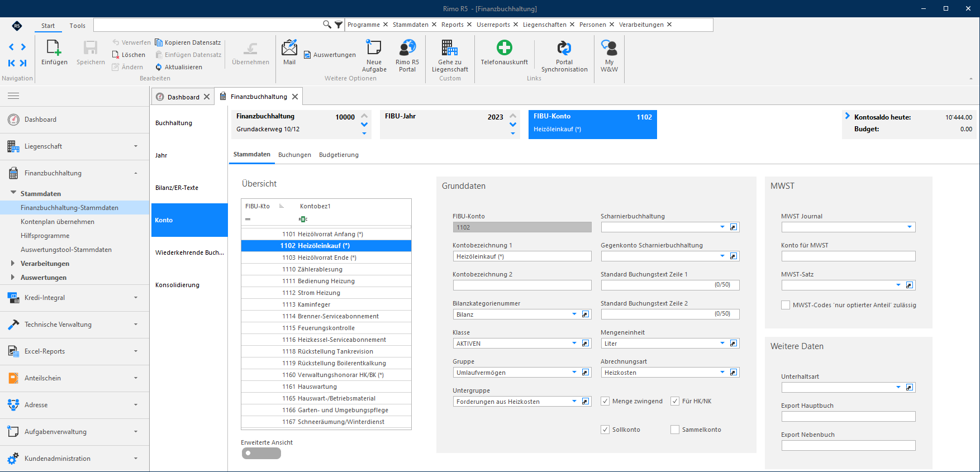This screenshot has height=472, width=980.
Task: Click Kopieren Datensatz in ribbon
Action: (x=188, y=42)
